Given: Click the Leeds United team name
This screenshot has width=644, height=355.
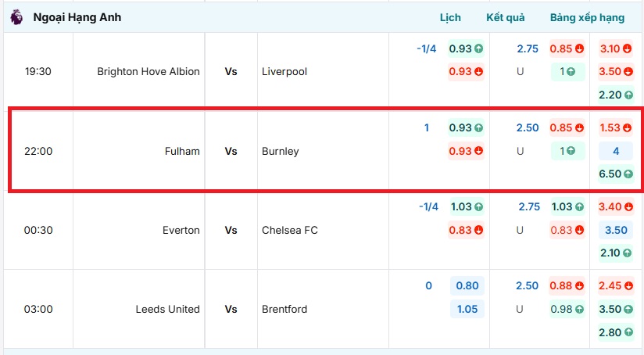Looking at the screenshot, I should (x=168, y=309).
